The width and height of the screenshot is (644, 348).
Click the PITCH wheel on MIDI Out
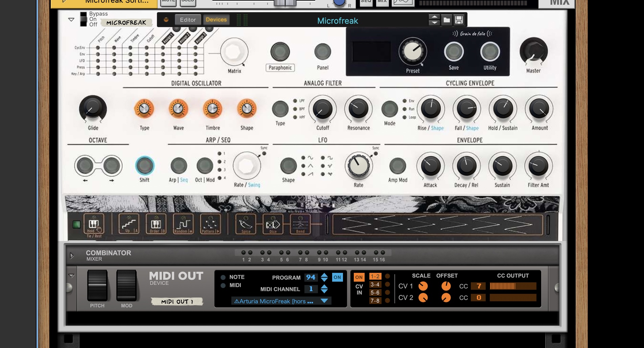click(x=97, y=285)
